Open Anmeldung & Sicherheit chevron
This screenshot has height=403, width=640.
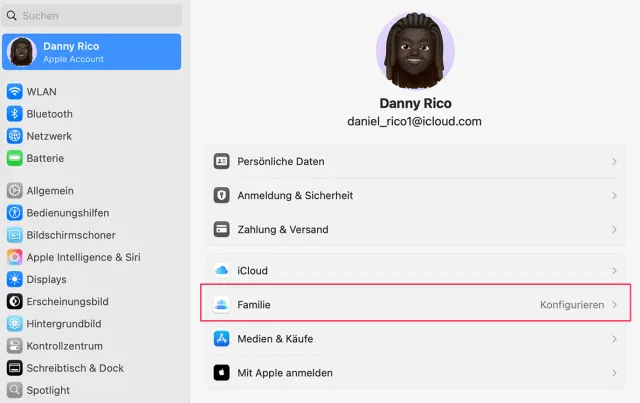click(614, 196)
